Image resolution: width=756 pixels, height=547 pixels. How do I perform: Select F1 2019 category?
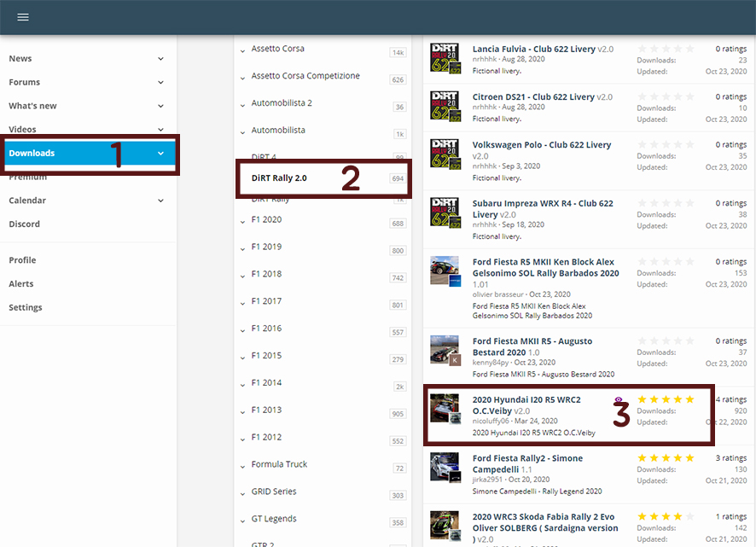pos(266,247)
